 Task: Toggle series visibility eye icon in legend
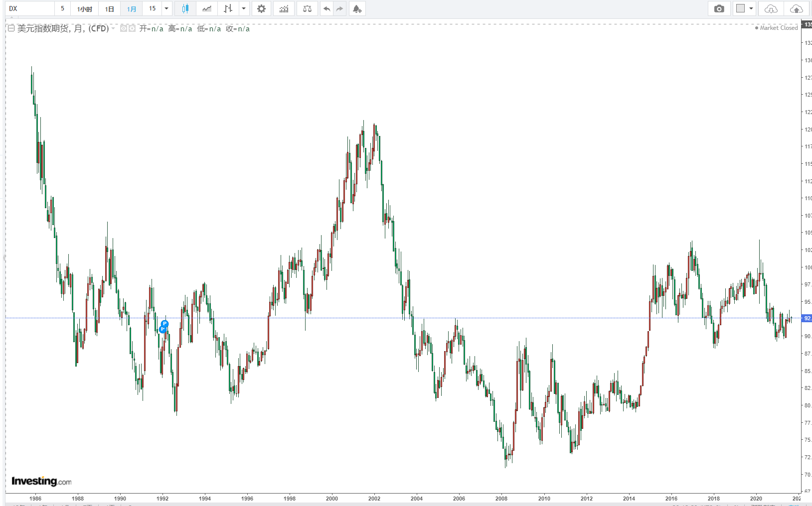[124, 28]
